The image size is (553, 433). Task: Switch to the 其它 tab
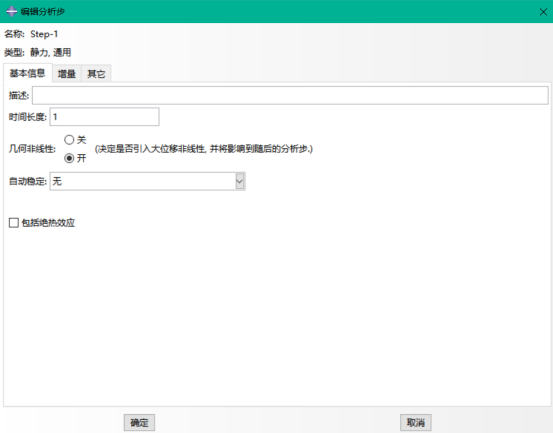pos(96,74)
